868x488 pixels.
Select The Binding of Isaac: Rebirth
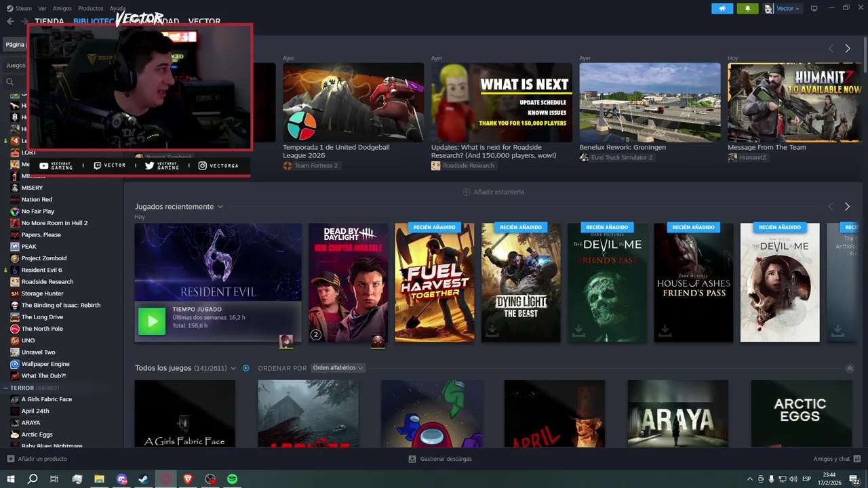(x=60, y=305)
